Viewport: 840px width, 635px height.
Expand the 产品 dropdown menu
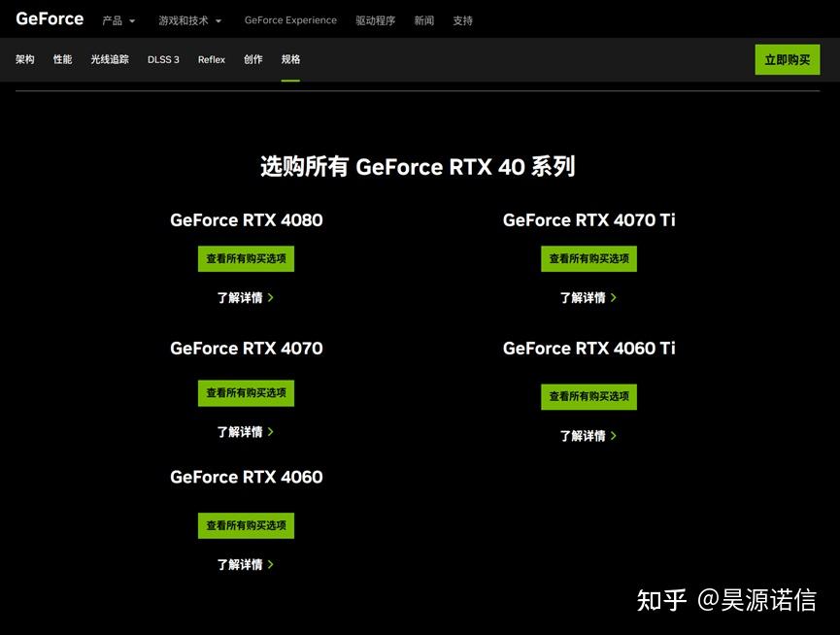118,20
